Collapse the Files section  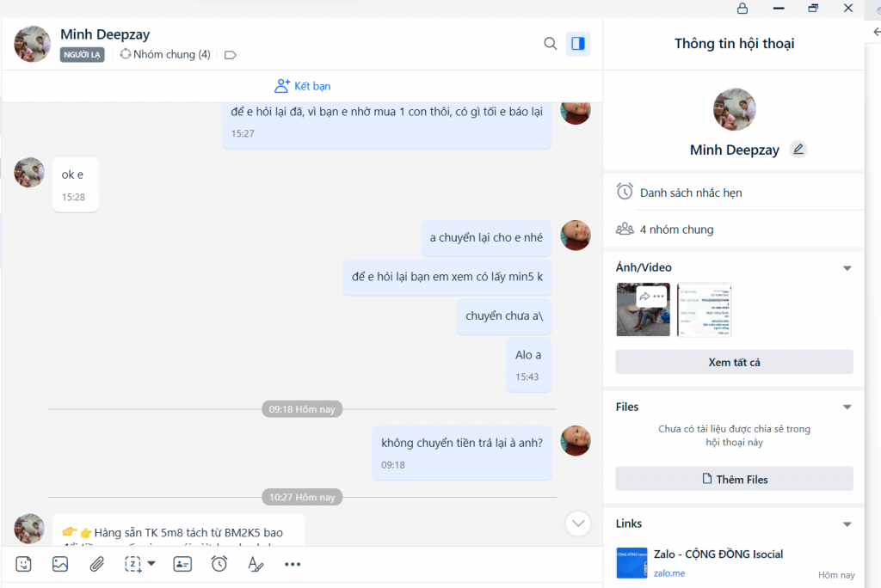click(x=847, y=407)
